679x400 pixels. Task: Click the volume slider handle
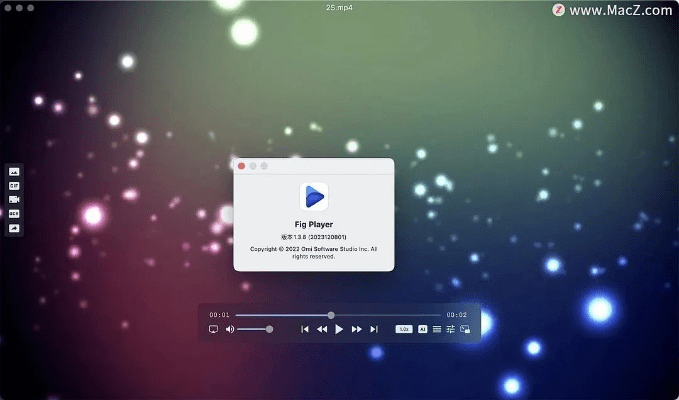(269, 329)
